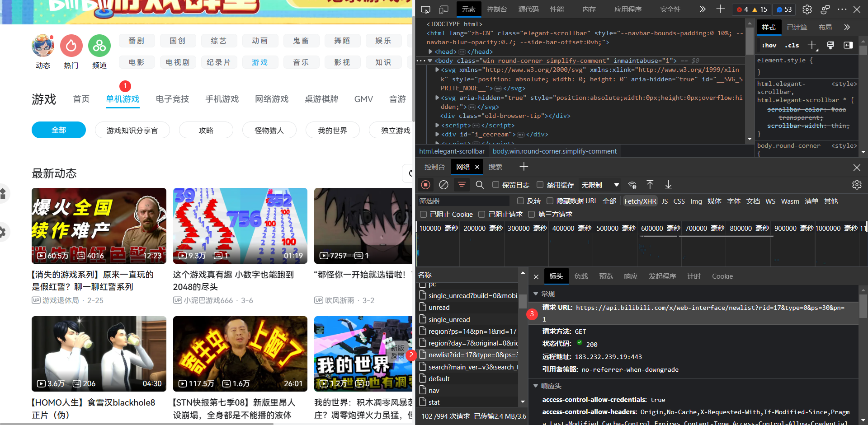Switch to 源代码 tab

pos(528,9)
